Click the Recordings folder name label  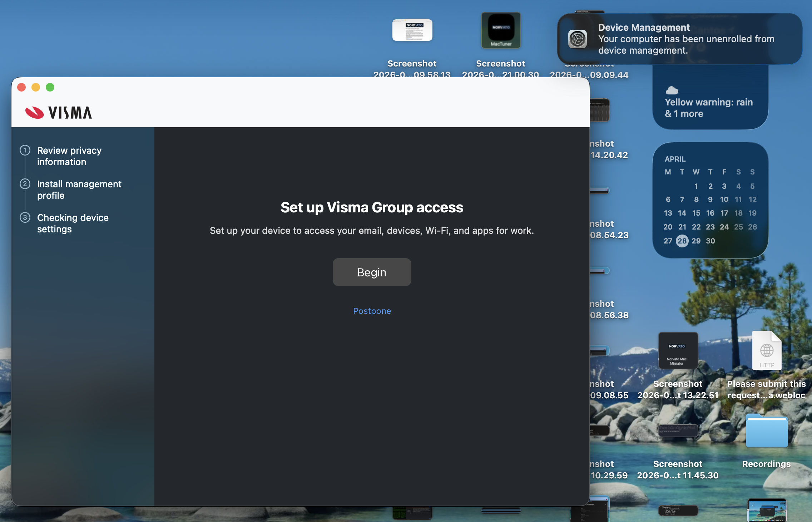tap(767, 464)
